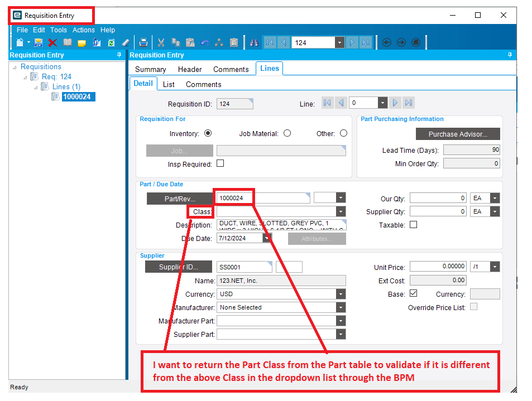
Task: Click the Purchase Advisor button
Action: click(x=458, y=134)
